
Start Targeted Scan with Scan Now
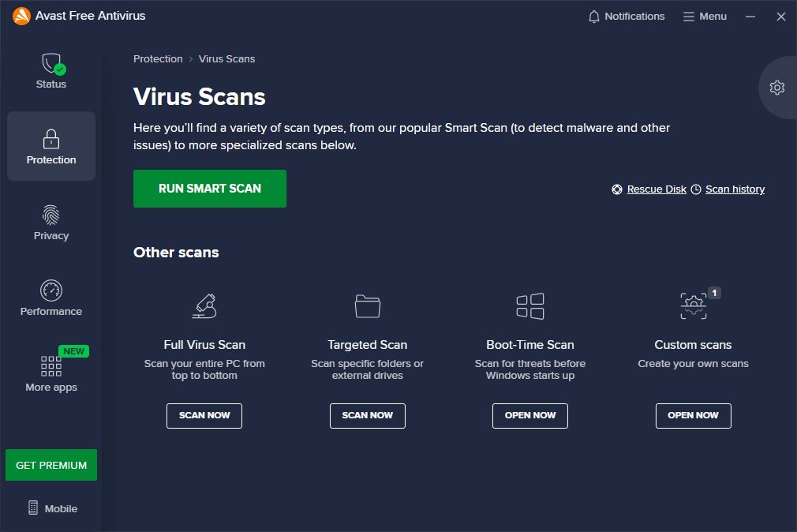click(368, 415)
